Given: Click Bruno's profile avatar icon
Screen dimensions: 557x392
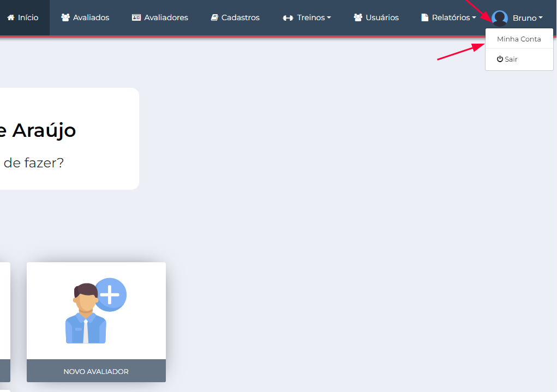Looking at the screenshot, I should [499, 18].
